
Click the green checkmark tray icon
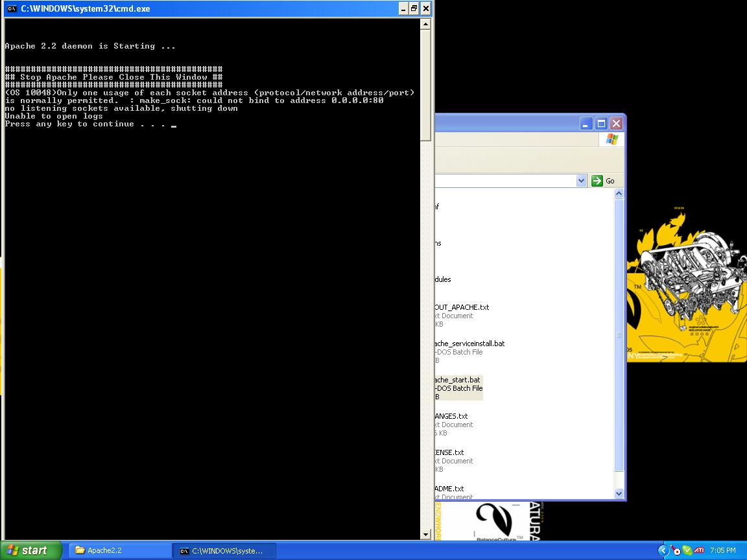(687, 550)
